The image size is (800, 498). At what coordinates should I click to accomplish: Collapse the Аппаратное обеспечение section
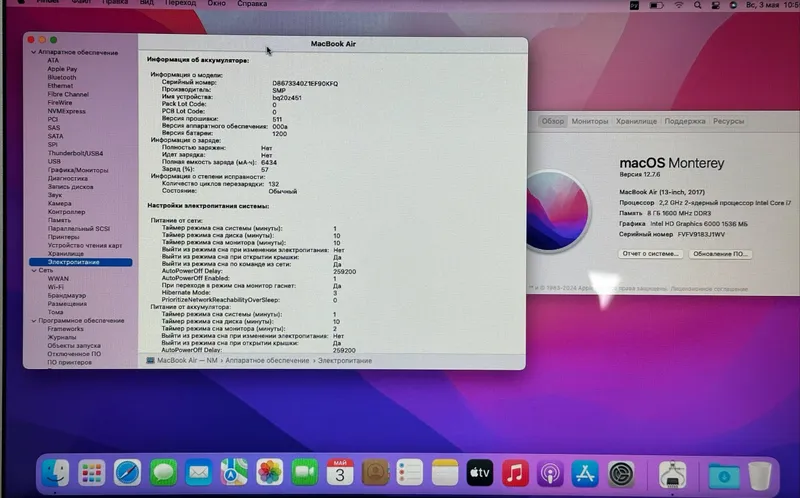click(34, 52)
